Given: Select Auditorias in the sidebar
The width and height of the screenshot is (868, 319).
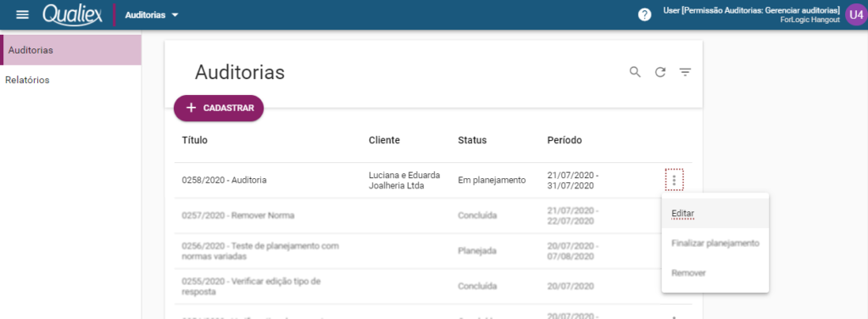Looking at the screenshot, I should [x=71, y=50].
